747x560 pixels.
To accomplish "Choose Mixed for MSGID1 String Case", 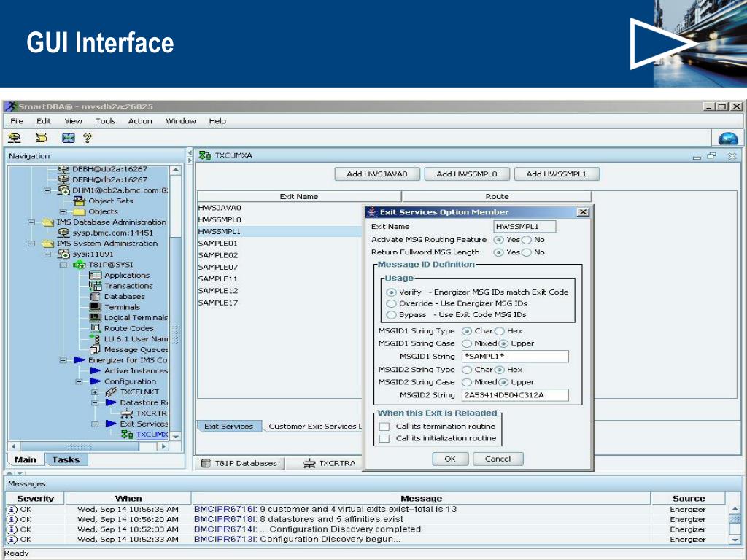I will tap(467, 343).
